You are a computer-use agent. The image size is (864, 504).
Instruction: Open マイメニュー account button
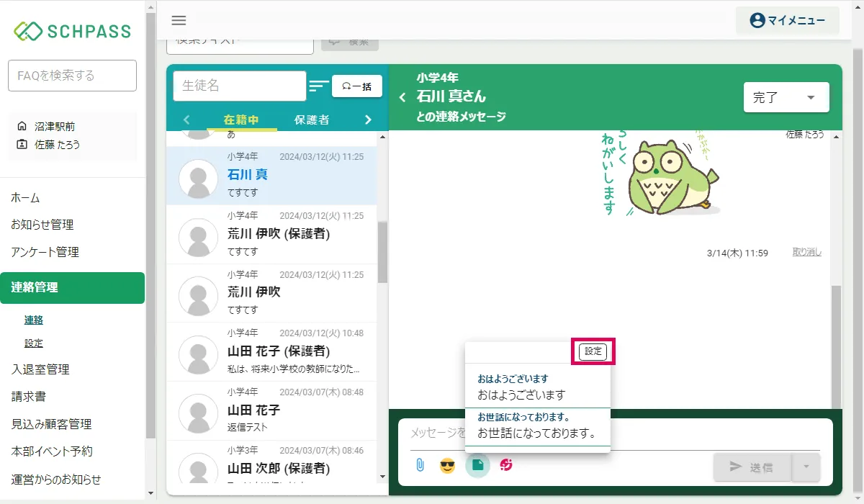(x=787, y=20)
